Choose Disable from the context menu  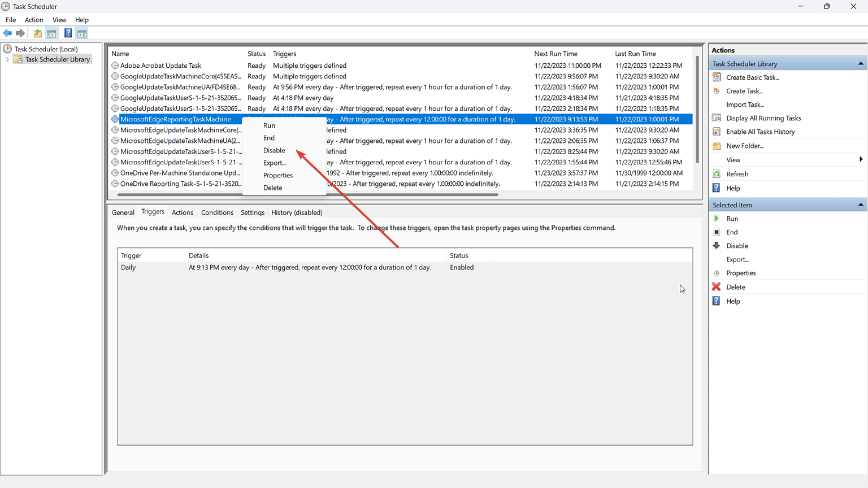click(x=274, y=150)
